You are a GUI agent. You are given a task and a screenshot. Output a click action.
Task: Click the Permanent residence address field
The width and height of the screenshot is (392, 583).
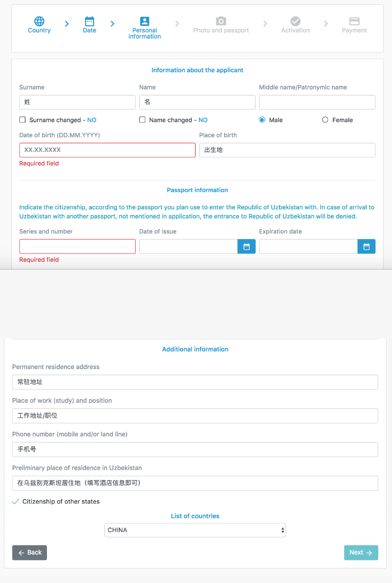[x=195, y=382]
